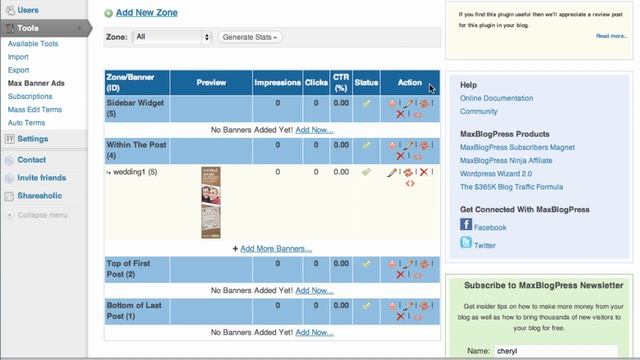Edit Bottom of Last Post zone via pencil
Image resolution: width=640 pixels, height=360 pixels.
pos(408,306)
